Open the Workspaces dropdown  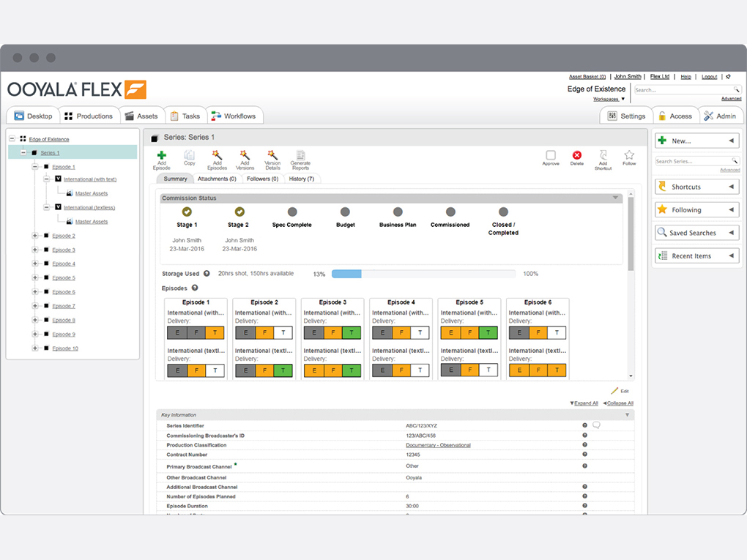pyautogui.click(x=609, y=99)
